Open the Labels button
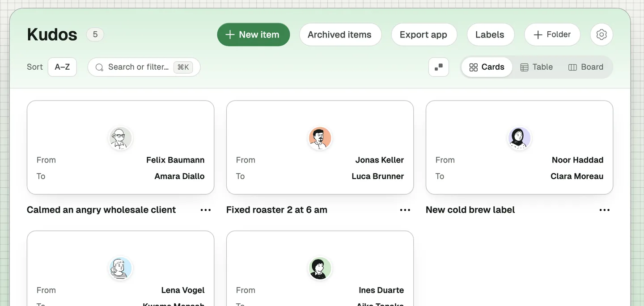 click(490, 34)
